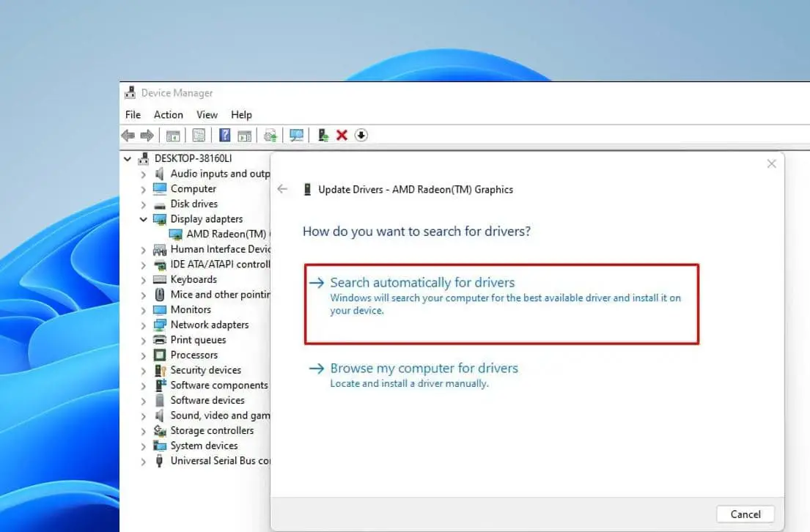This screenshot has width=810, height=532.
Task: Open the View menu
Action: click(x=207, y=114)
